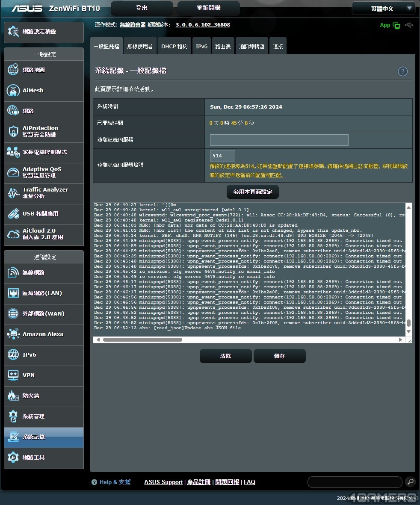
Task: Click the log scroll left arrow
Action: (98, 340)
